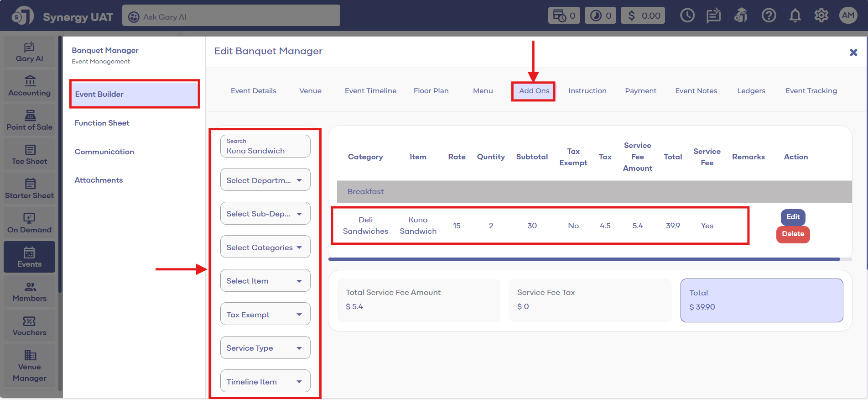868x400 pixels.
Task: Open the clock history icon
Action: point(687,16)
